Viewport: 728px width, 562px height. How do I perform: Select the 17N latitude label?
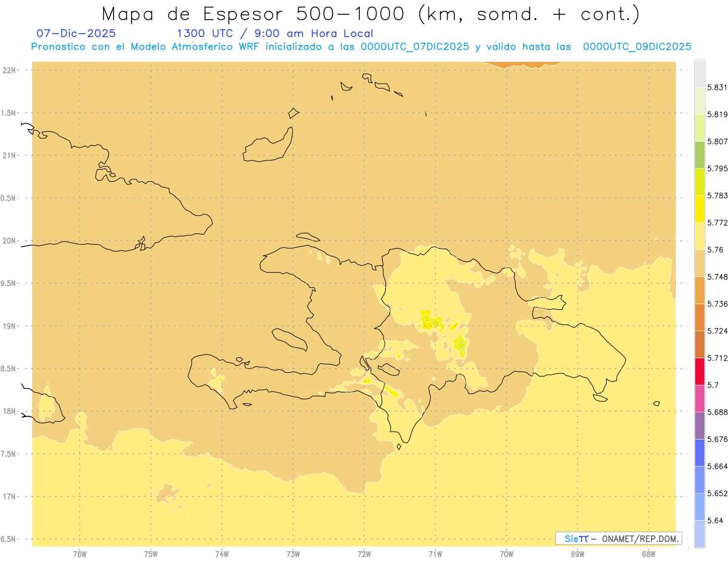9,497
